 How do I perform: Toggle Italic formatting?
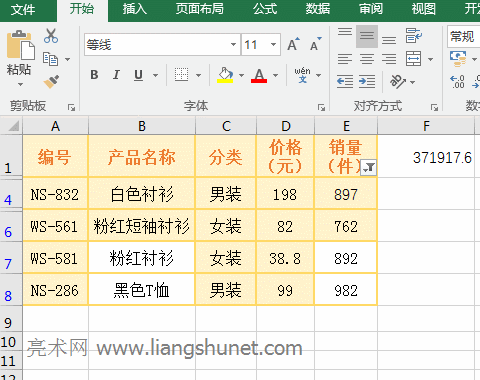pyautogui.click(x=116, y=75)
